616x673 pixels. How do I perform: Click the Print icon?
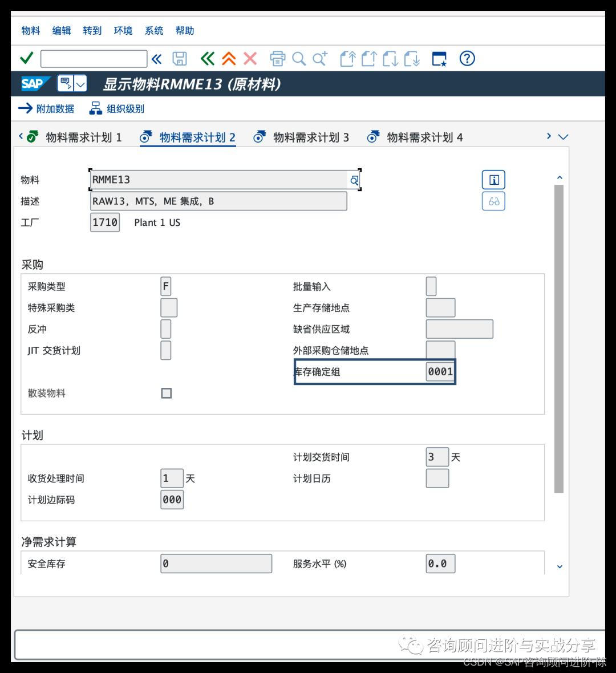(277, 58)
